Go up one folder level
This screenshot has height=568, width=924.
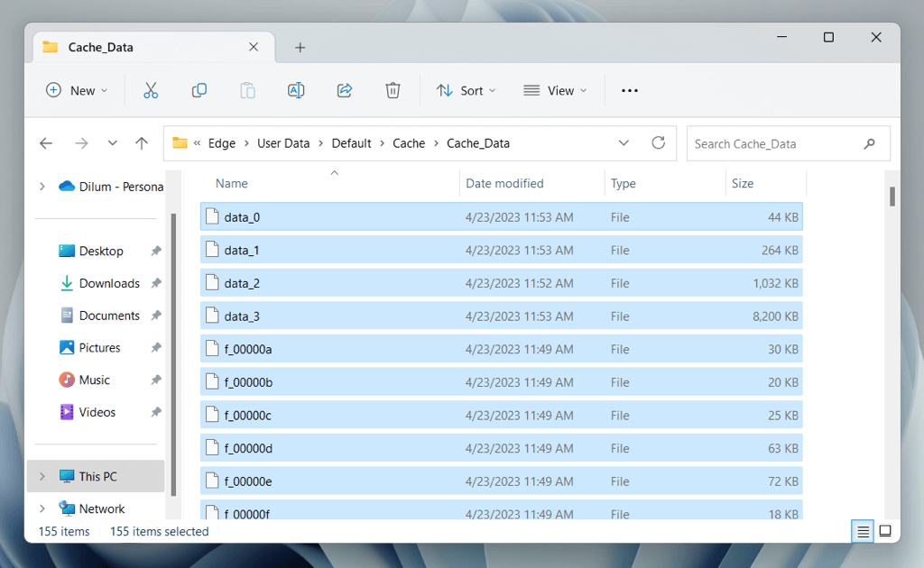[142, 143]
